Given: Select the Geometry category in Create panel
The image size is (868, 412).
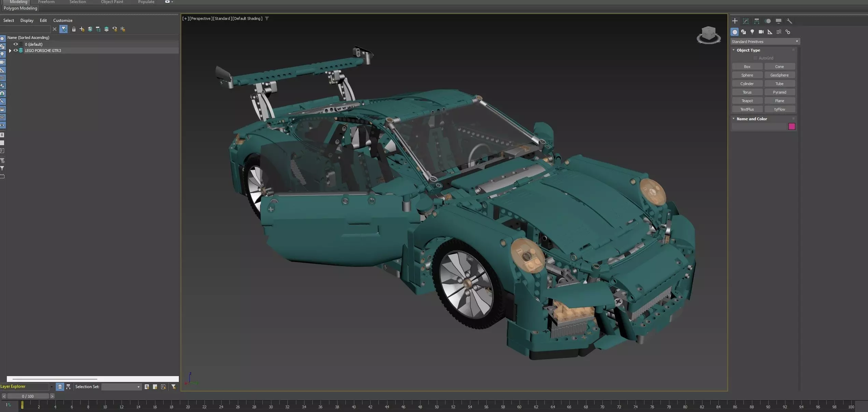Looking at the screenshot, I should (x=735, y=32).
